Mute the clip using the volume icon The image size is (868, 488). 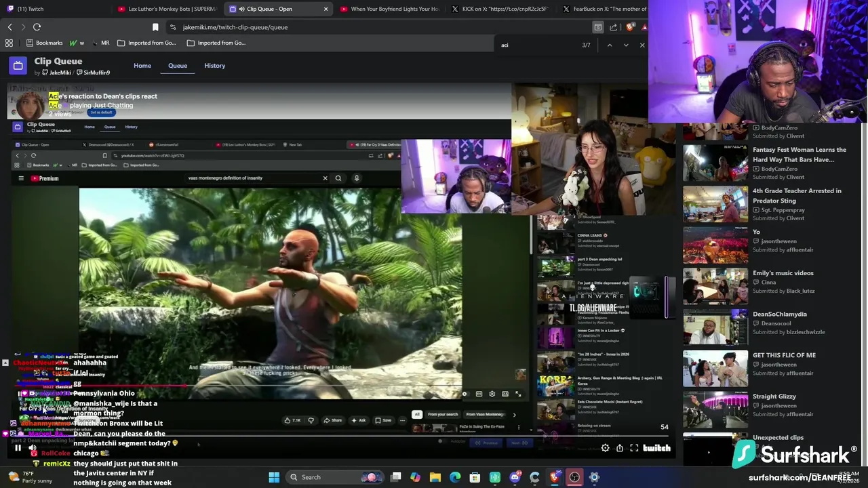click(33, 447)
